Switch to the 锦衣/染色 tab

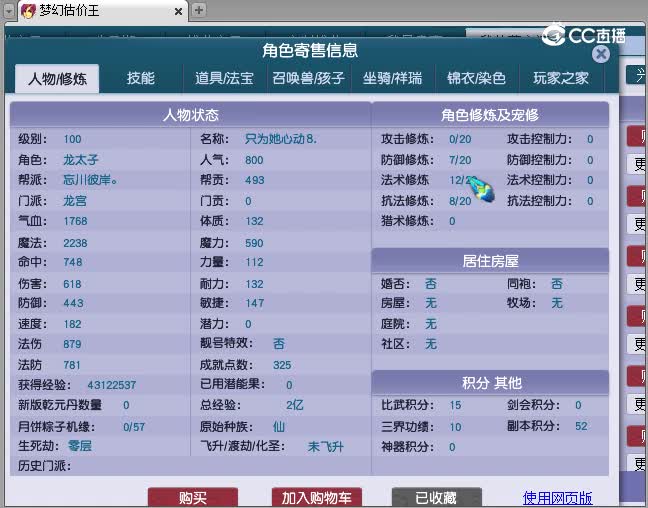coord(476,78)
